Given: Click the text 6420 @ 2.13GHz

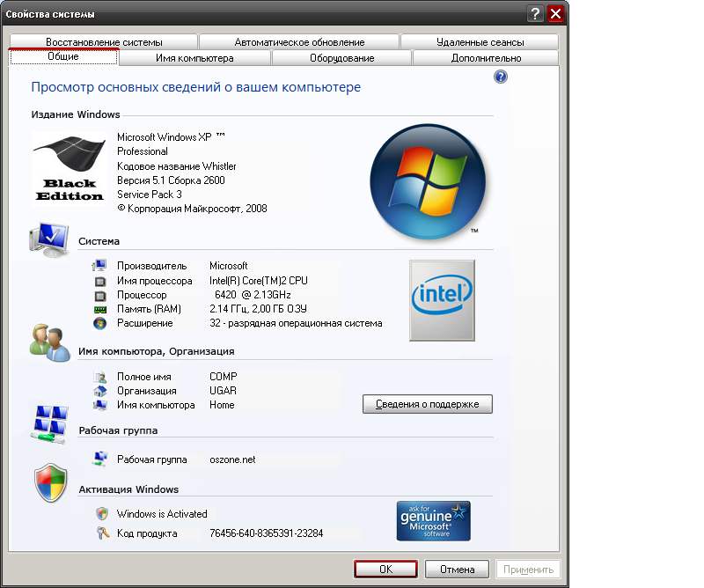Looking at the screenshot, I should [253, 295].
